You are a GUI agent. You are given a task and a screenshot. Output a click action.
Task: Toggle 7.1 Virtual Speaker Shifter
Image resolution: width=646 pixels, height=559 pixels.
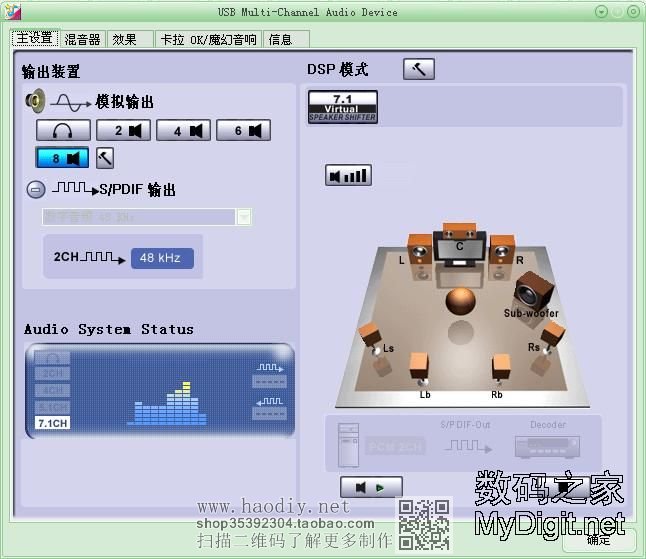342,106
